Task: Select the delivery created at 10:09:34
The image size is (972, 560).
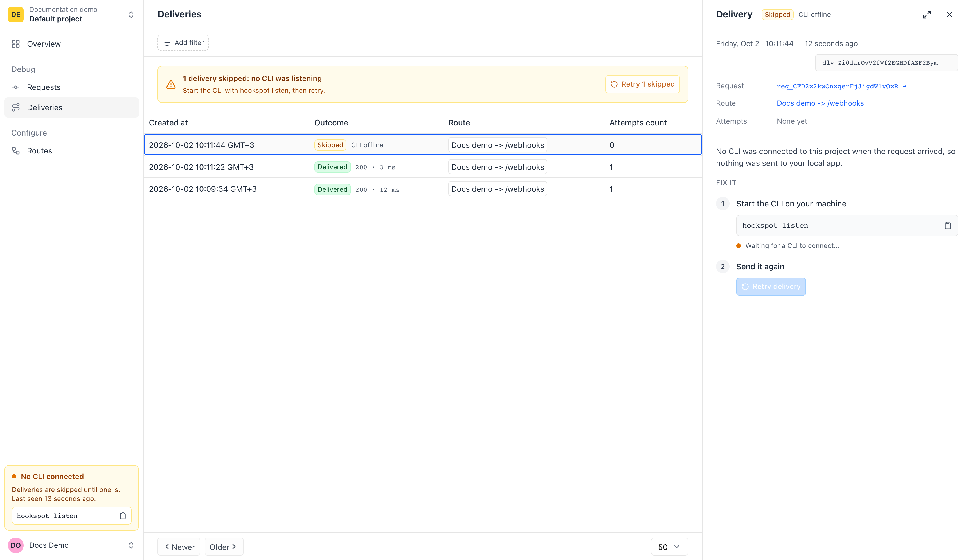Action: click(x=423, y=189)
